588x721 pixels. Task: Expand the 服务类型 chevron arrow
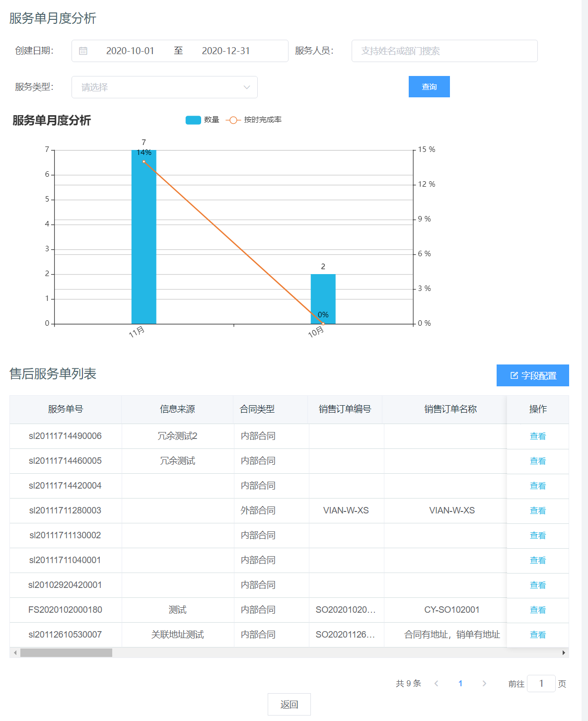pos(246,87)
